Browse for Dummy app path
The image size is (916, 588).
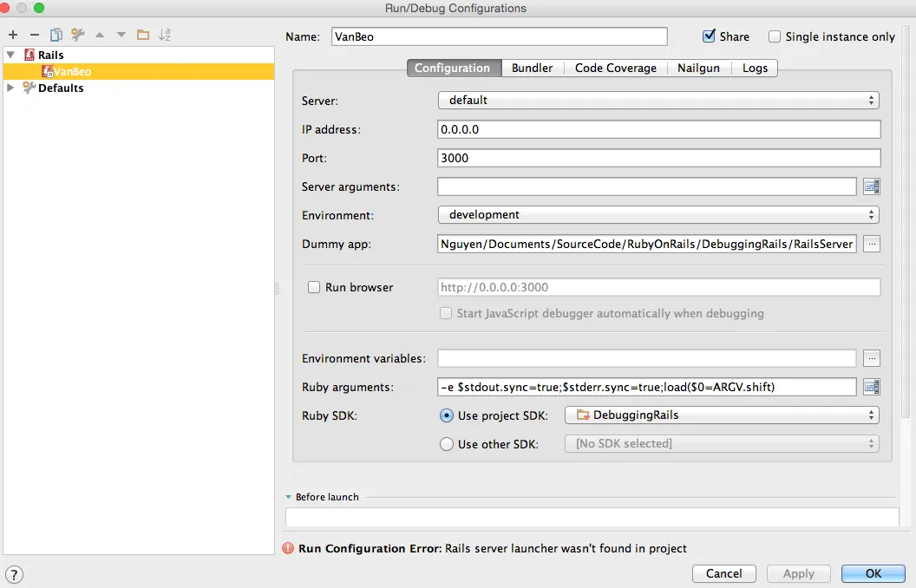pos(872,244)
